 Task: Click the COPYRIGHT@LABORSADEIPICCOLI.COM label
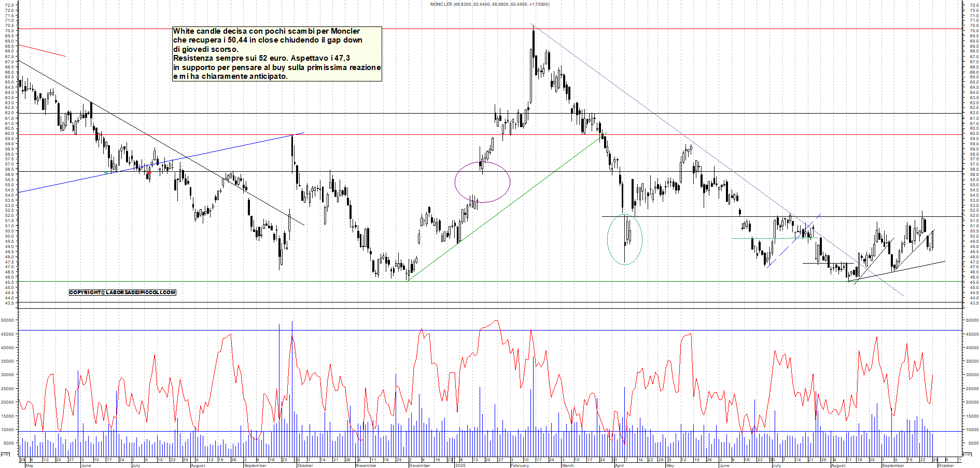pyautogui.click(x=122, y=293)
